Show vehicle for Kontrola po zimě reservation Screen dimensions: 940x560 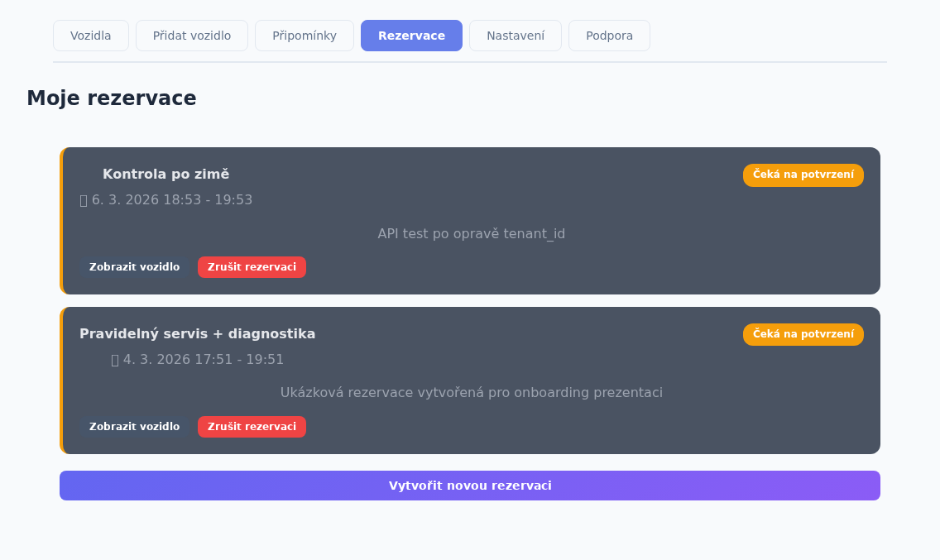[x=134, y=267]
